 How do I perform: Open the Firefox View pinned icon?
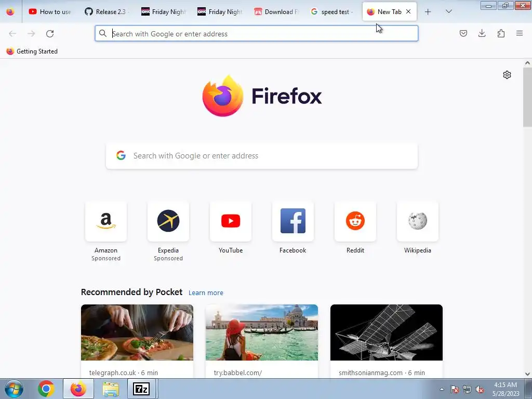(x=10, y=12)
